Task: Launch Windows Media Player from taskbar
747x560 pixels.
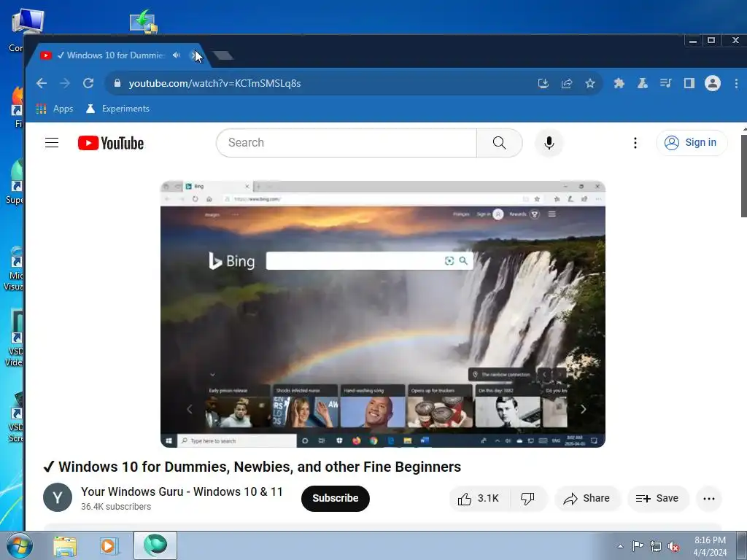Action: (x=109, y=545)
